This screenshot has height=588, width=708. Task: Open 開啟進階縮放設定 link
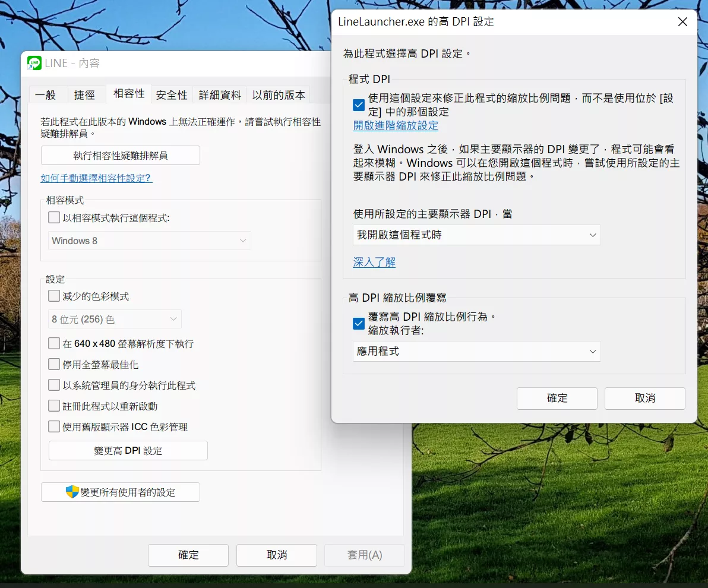coord(396,125)
